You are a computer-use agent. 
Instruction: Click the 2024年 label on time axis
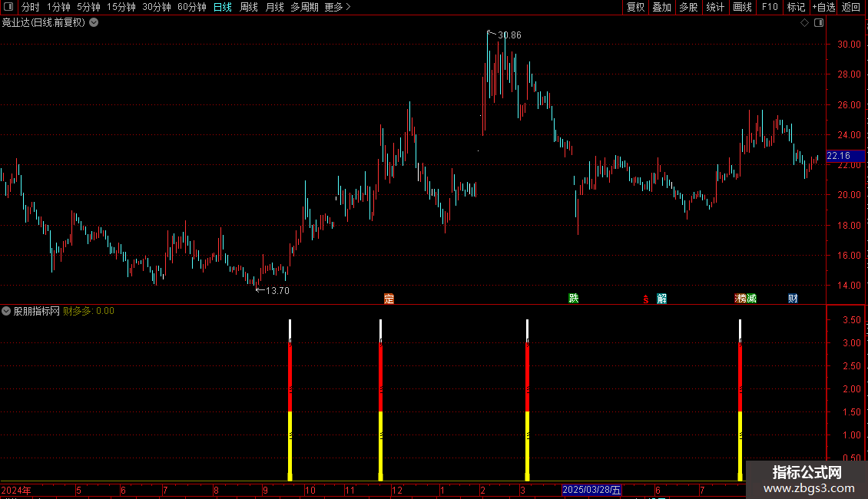tap(16, 490)
